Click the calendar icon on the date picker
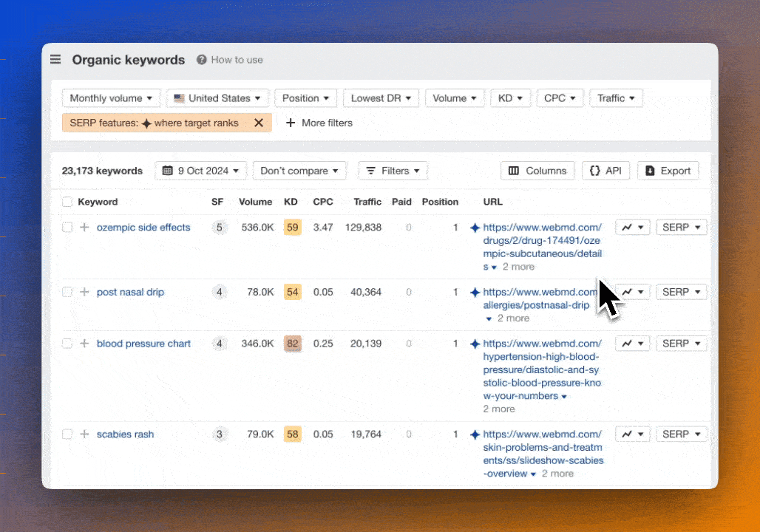 click(x=167, y=170)
